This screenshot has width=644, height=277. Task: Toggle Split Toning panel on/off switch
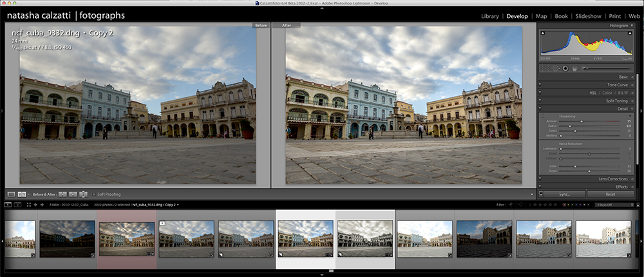[540, 100]
